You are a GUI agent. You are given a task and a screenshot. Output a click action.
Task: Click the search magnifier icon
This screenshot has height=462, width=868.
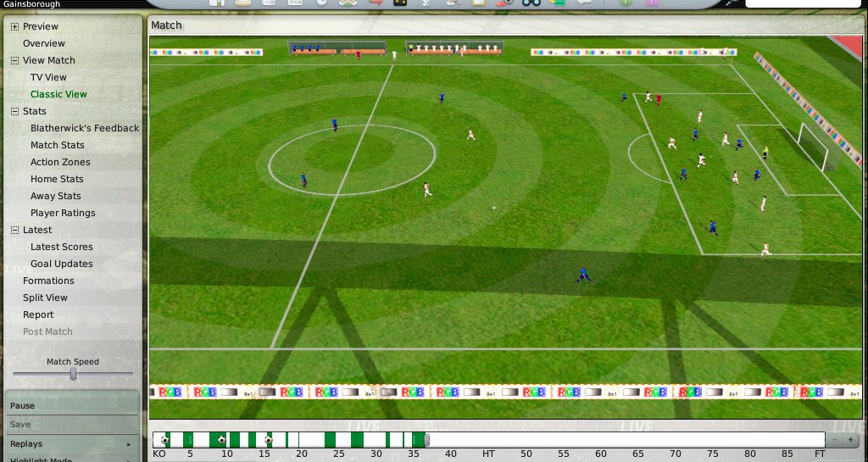[732, 3]
